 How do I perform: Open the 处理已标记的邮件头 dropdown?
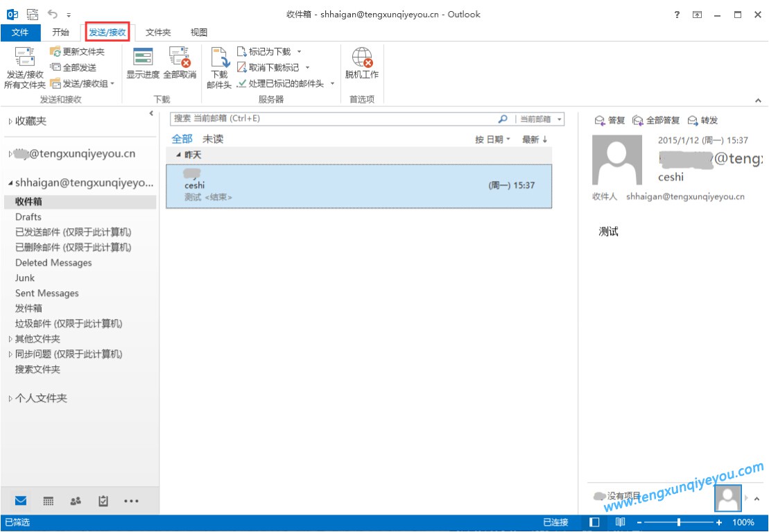[332, 84]
